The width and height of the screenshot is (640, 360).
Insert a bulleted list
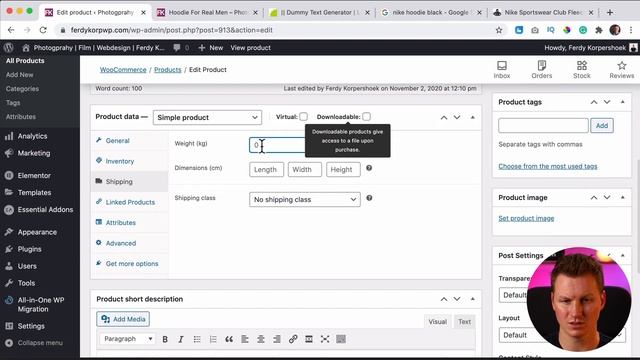coord(197,339)
